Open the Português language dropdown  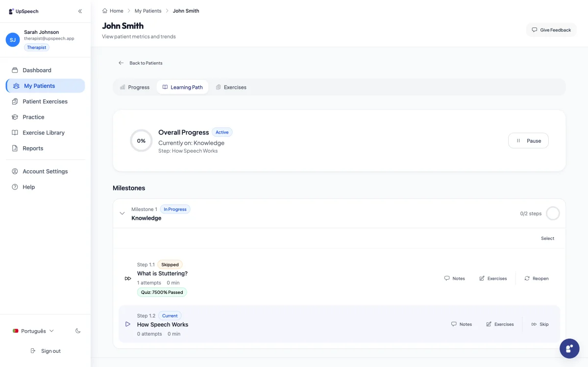pos(33,331)
